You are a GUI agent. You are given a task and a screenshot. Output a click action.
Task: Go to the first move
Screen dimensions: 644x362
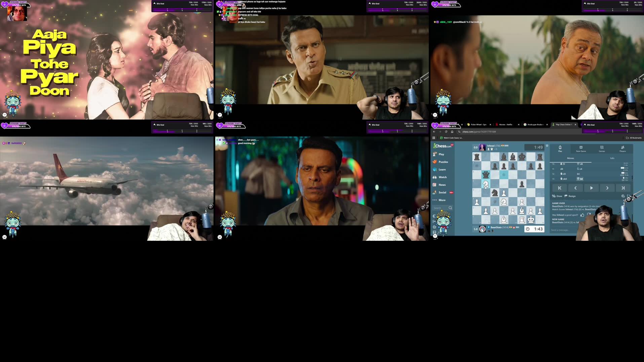coord(560,188)
